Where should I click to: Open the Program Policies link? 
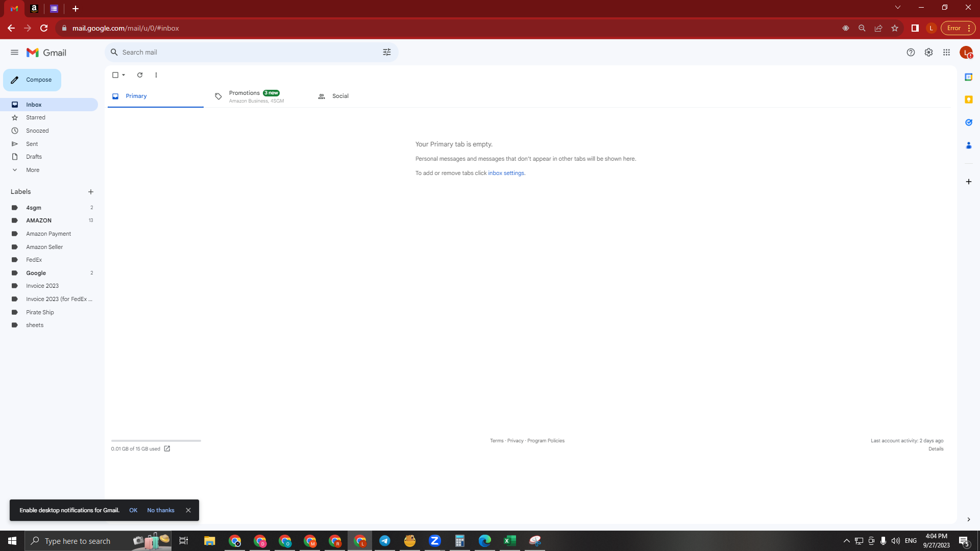[x=546, y=441]
